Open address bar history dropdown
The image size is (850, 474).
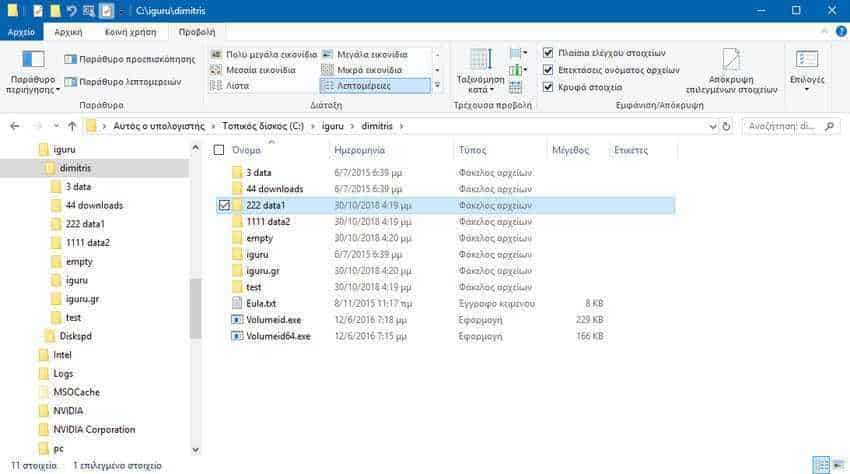(712, 126)
